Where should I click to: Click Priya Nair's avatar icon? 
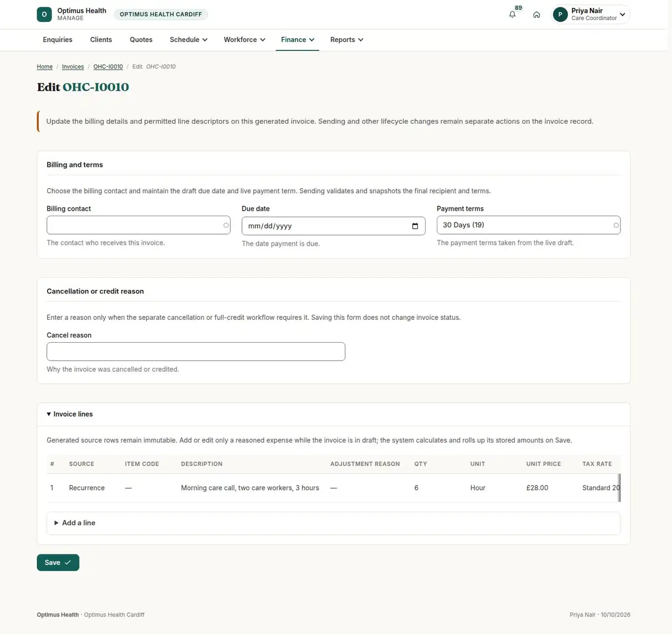[x=560, y=15]
